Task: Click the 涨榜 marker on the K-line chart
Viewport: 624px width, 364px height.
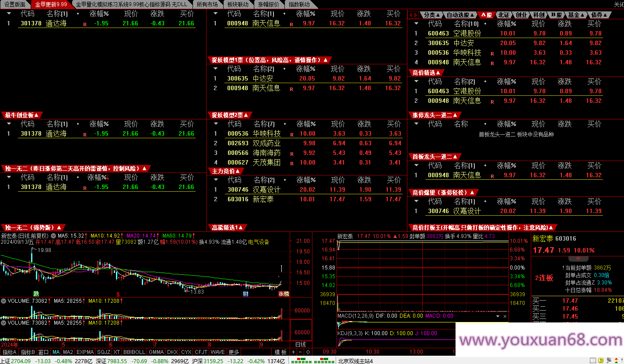Action: click(284, 294)
